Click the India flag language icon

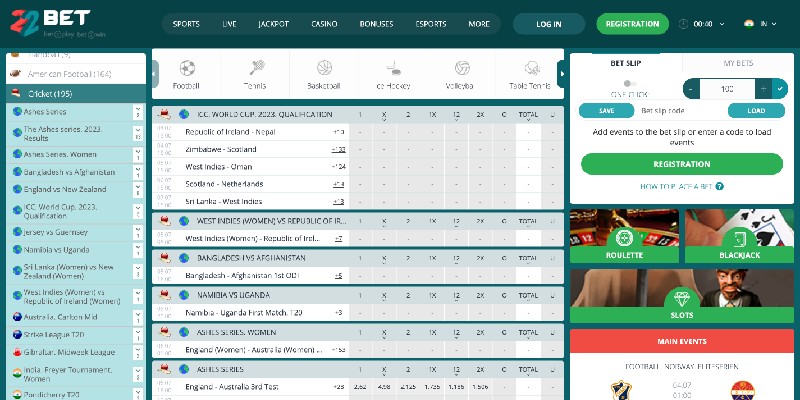(749, 23)
